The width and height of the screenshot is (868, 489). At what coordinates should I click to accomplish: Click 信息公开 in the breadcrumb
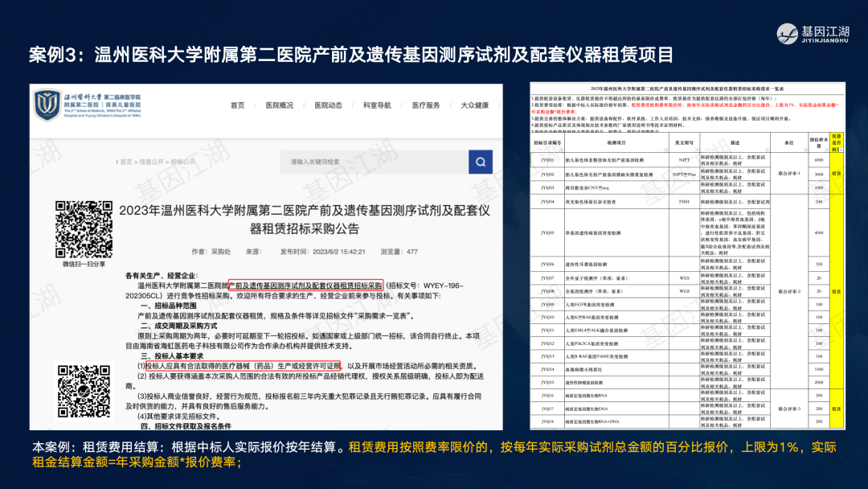(x=151, y=161)
